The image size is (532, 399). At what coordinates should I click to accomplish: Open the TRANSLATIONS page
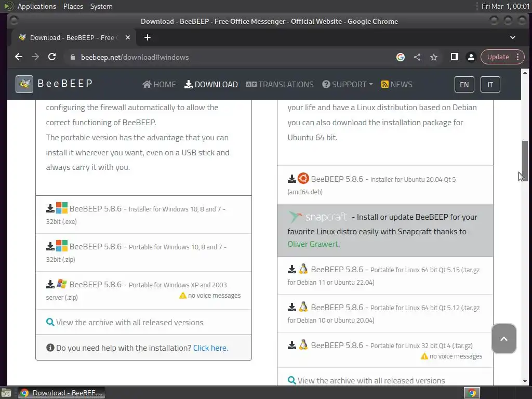[280, 85]
